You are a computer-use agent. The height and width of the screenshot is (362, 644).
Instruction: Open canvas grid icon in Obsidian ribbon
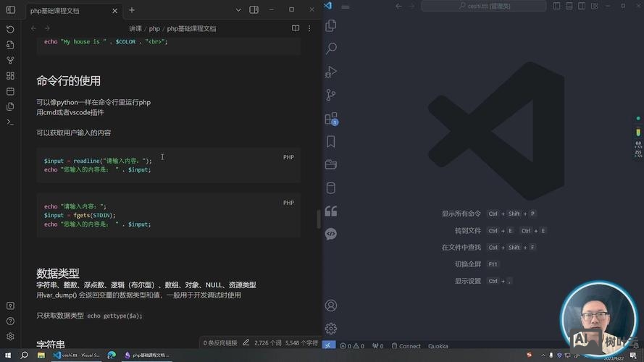point(10,75)
